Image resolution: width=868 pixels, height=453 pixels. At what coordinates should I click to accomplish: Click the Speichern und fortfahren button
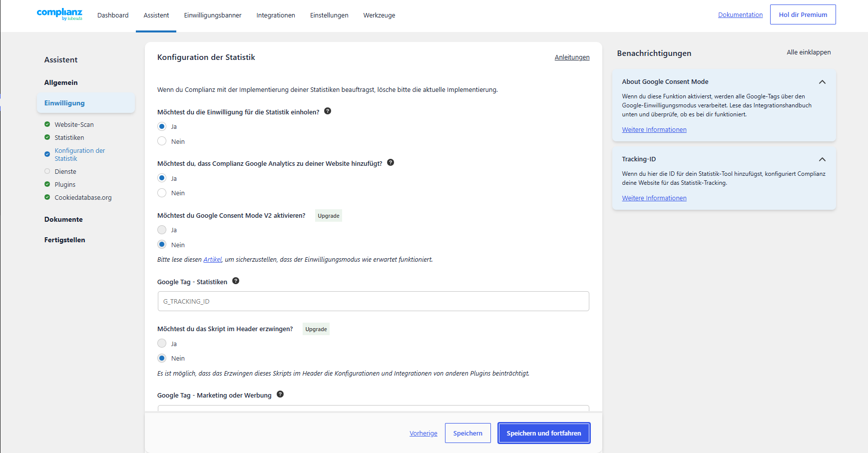pos(544,433)
